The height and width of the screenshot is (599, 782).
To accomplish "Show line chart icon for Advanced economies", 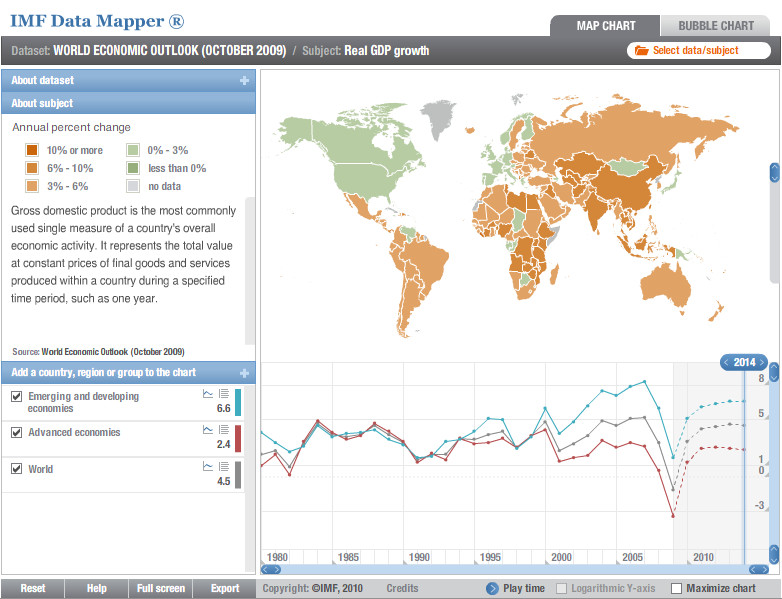I will tap(207, 429).
